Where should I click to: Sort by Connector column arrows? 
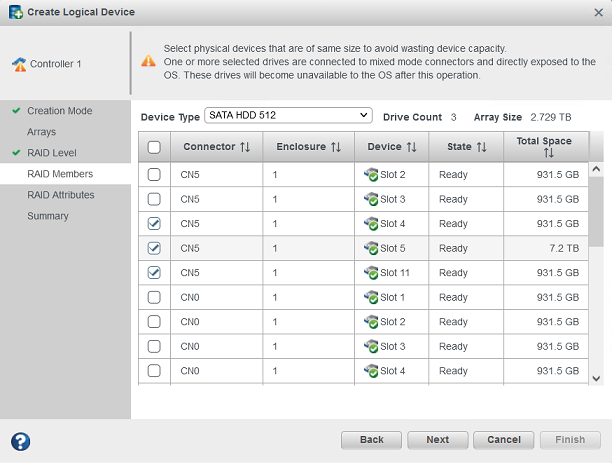tap(245, 147)
